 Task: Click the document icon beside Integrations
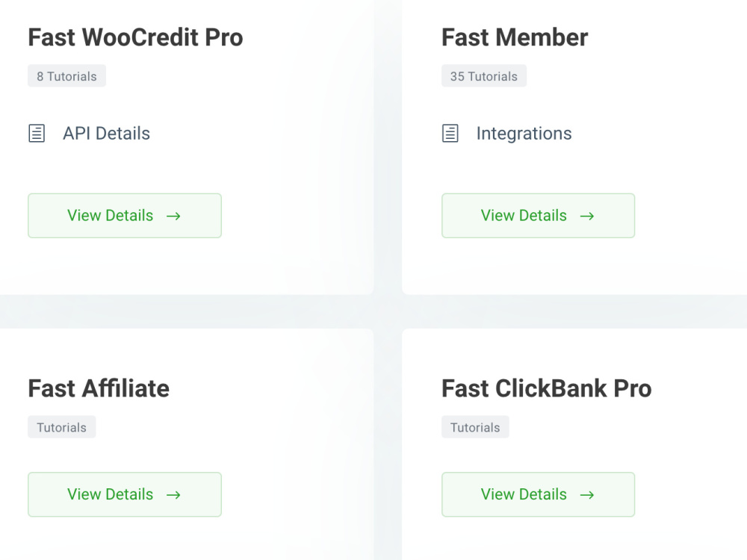pyautogui.click(x=450, y=134)
